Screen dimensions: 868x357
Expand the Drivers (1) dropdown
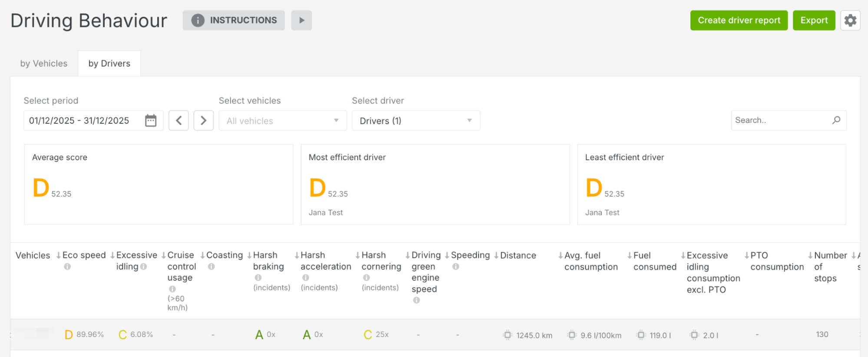(416, 121)
